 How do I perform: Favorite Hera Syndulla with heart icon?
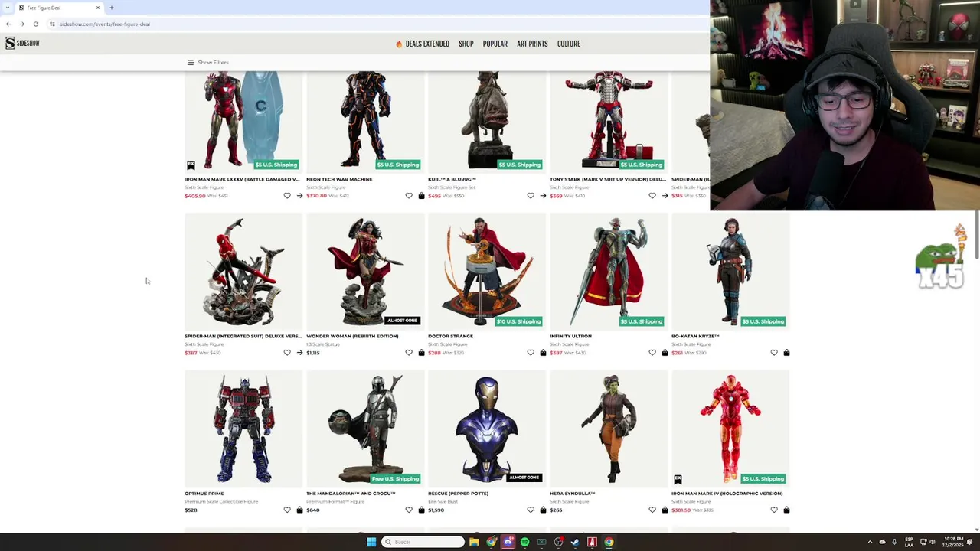tap(652, 510)
